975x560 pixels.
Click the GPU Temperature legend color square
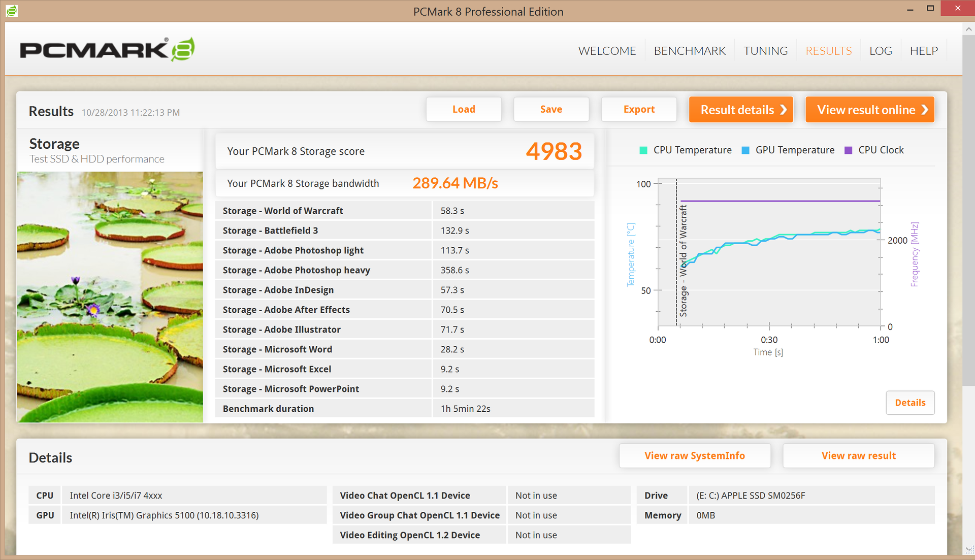tap(745, 150)
